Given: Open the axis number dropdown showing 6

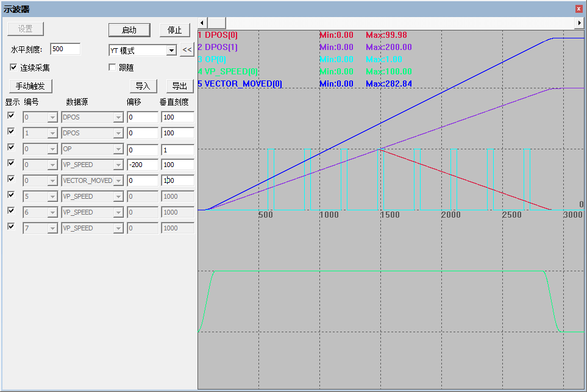Looking at the screenshot, I should point(52,212).
